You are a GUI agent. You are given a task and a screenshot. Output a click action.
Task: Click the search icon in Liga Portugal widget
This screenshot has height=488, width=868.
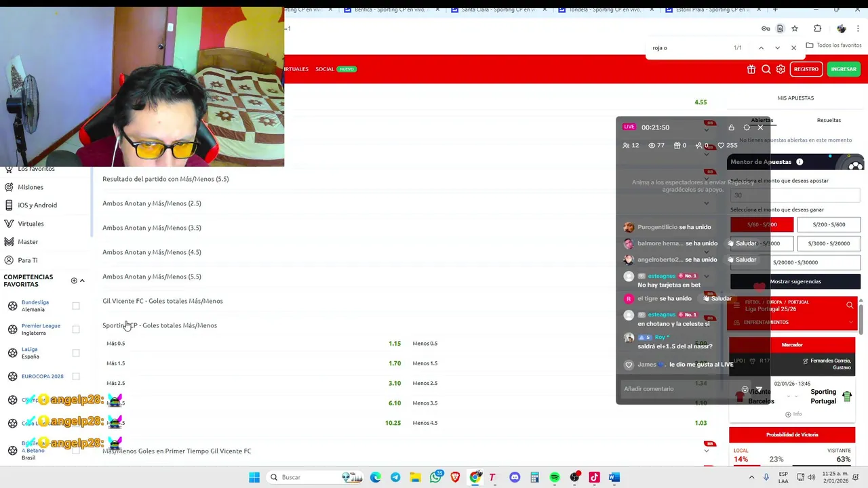tap(850, 306)
